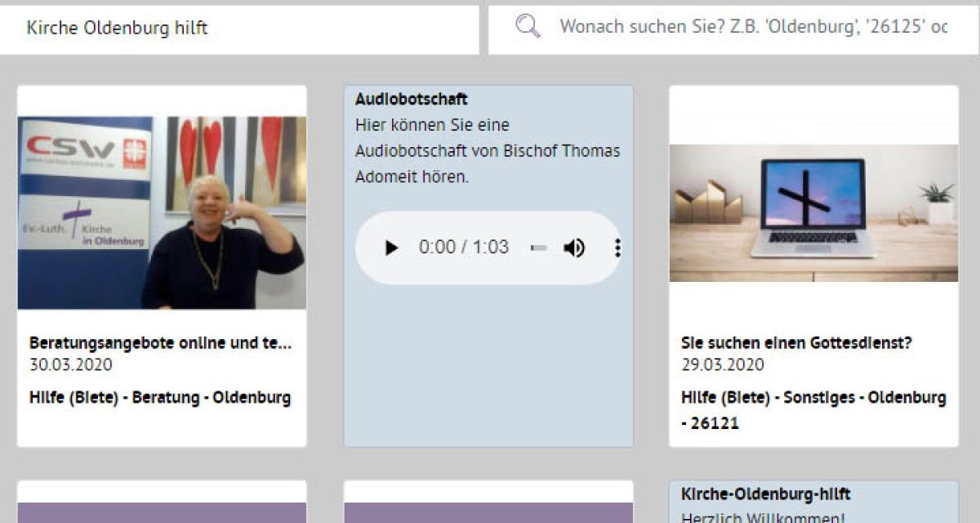Select 'Hilfe (Biete) - Sonstiges - Oldenburg' category

(x=813, y=398)
